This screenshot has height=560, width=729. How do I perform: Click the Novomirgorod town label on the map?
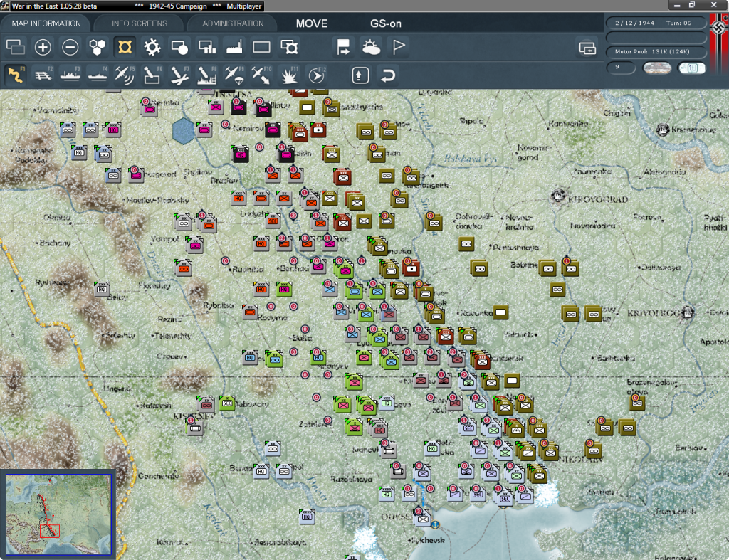533,152
